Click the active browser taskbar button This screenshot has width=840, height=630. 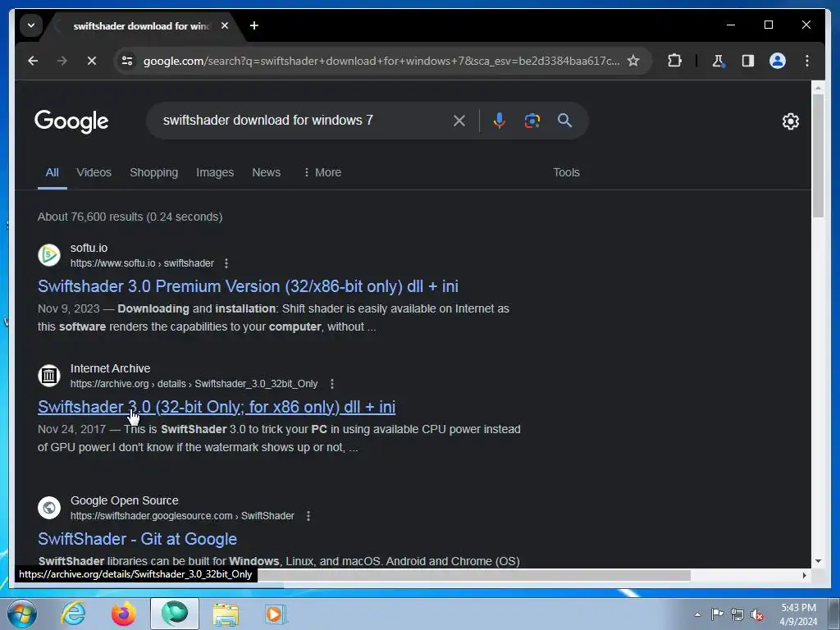point(175,614)
